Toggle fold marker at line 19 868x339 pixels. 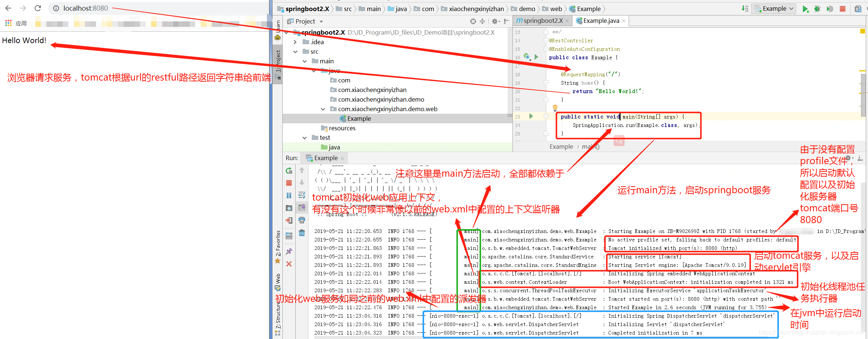coord(546,83)
